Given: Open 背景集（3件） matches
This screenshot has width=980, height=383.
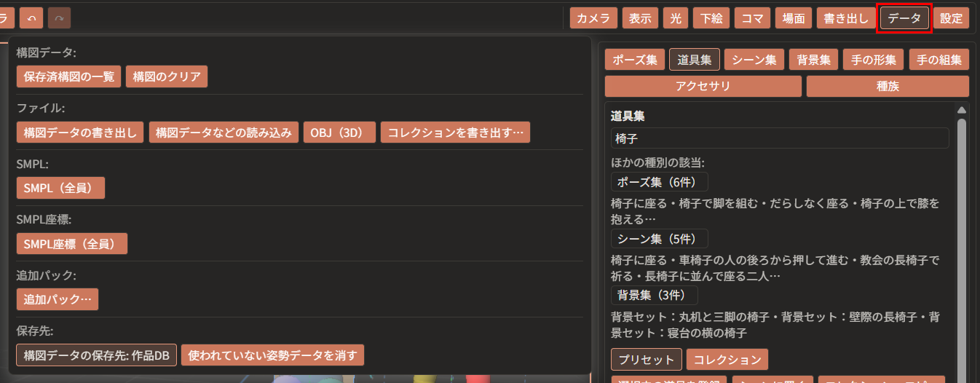Looking at the screenshot, I should point(655,296).
